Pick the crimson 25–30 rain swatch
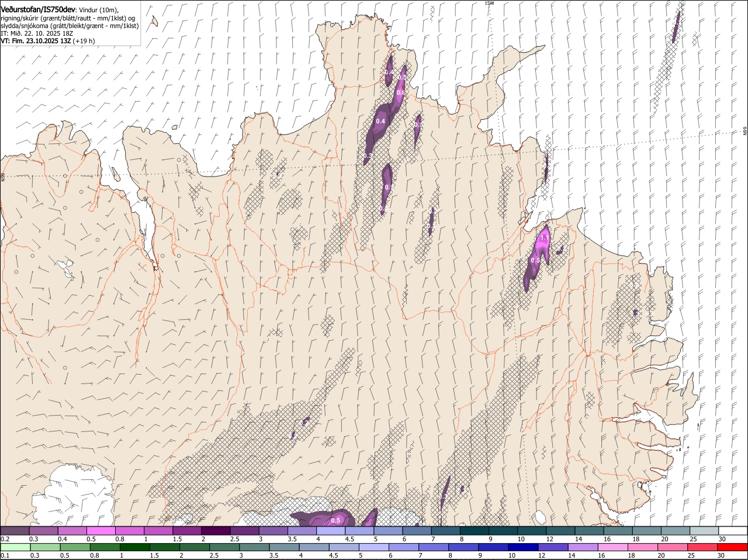This screenshot has width=748, height=560. [702, 548]
